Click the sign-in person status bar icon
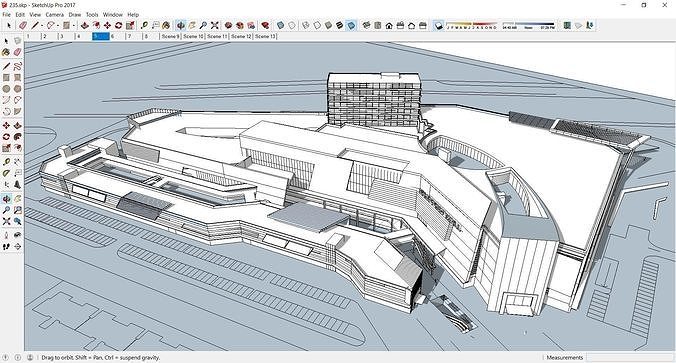 [30, 357]
